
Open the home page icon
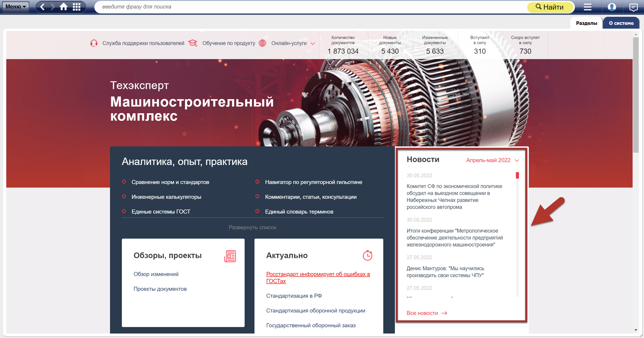coord(64,7)
